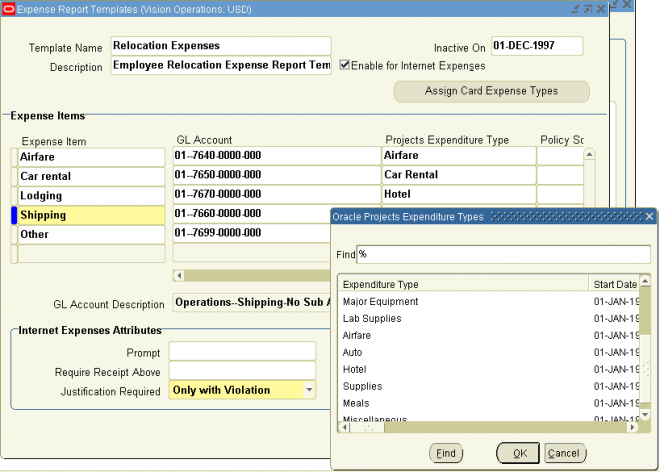Click the Find button in the dialog
This screenshot has width=660, height=472.
click(x=446, y=453)
